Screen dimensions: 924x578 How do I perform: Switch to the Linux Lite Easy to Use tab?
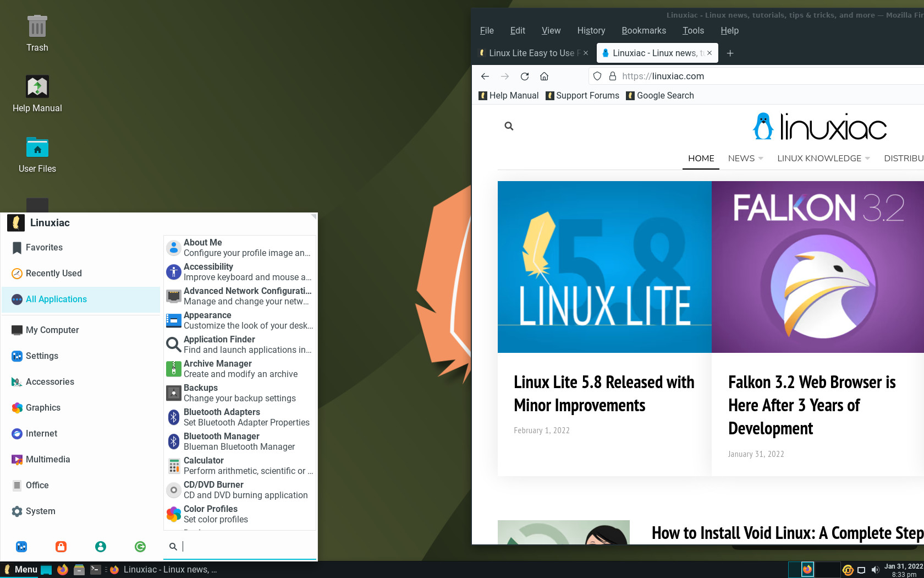[531, 53]
